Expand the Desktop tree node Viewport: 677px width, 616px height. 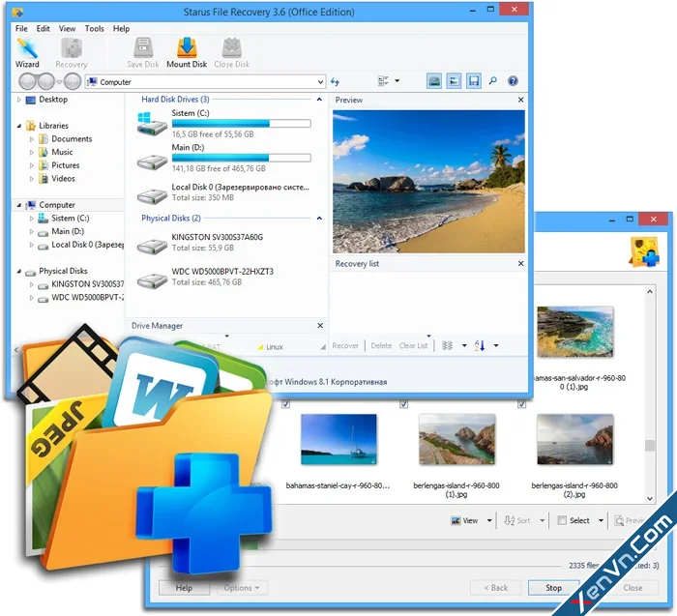point(18,100)
